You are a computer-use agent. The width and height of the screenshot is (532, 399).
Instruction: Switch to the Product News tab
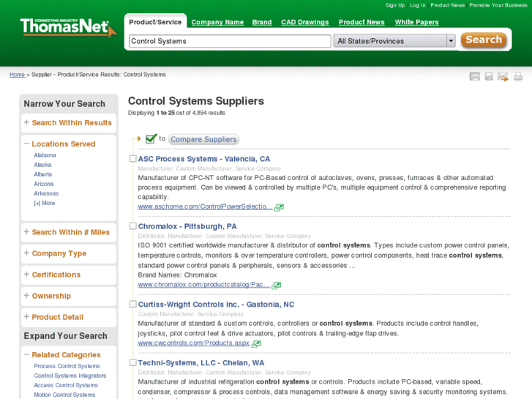tap(361, 23)
